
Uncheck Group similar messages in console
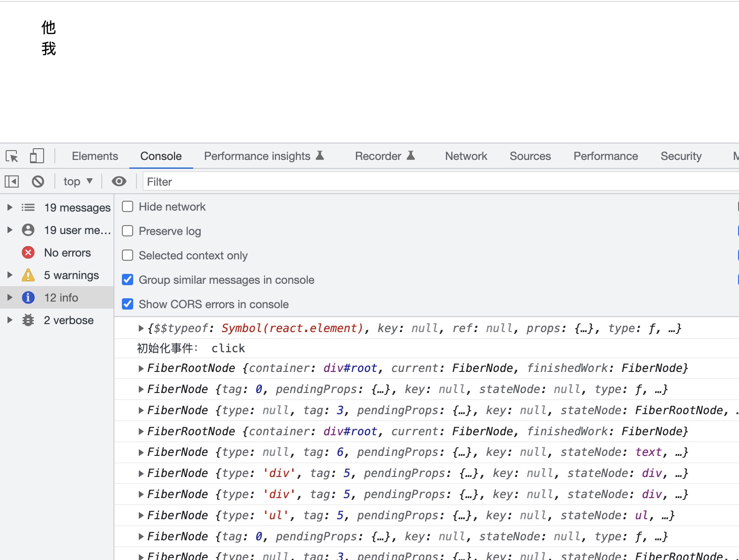point(128,280)
